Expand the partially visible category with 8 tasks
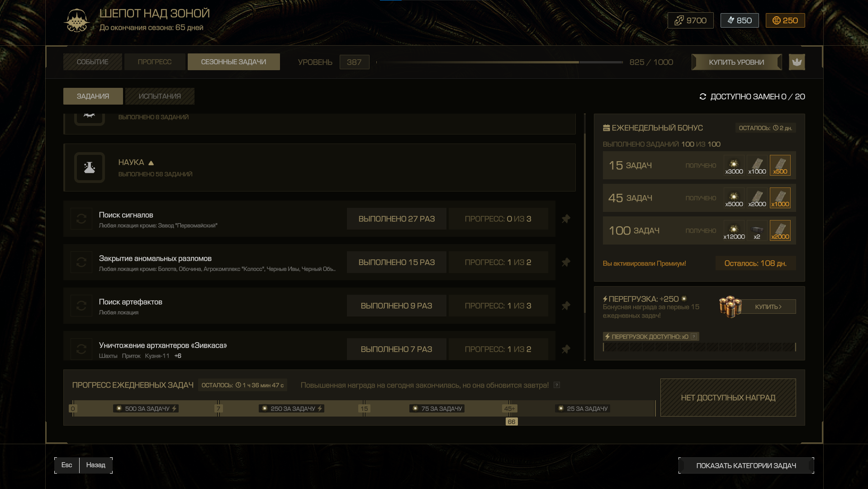This screenshot has height=489, width=868. point(319,124)
